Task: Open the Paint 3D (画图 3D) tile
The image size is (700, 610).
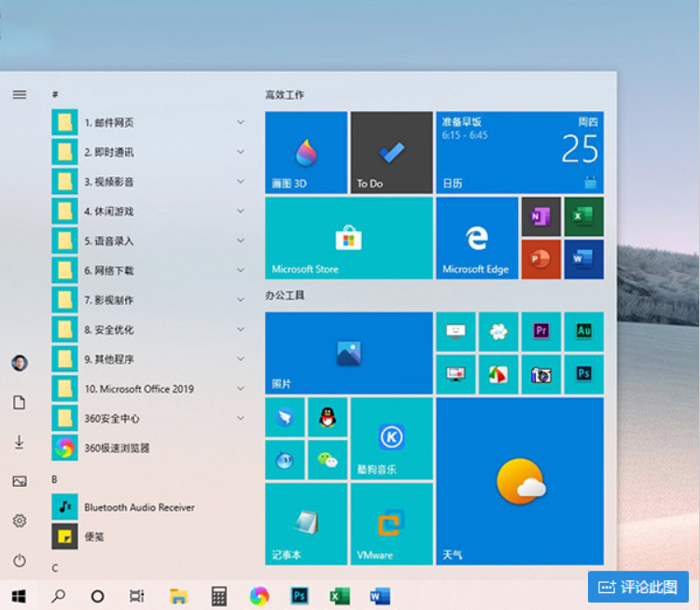Action: [306, 152]
